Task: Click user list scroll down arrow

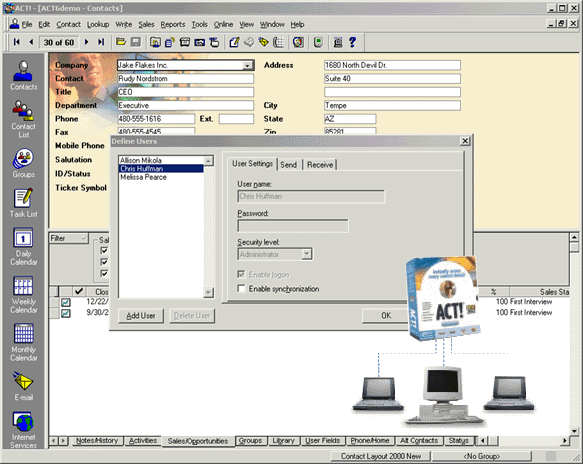Action: pyautogui.click(x=209, y=293)
